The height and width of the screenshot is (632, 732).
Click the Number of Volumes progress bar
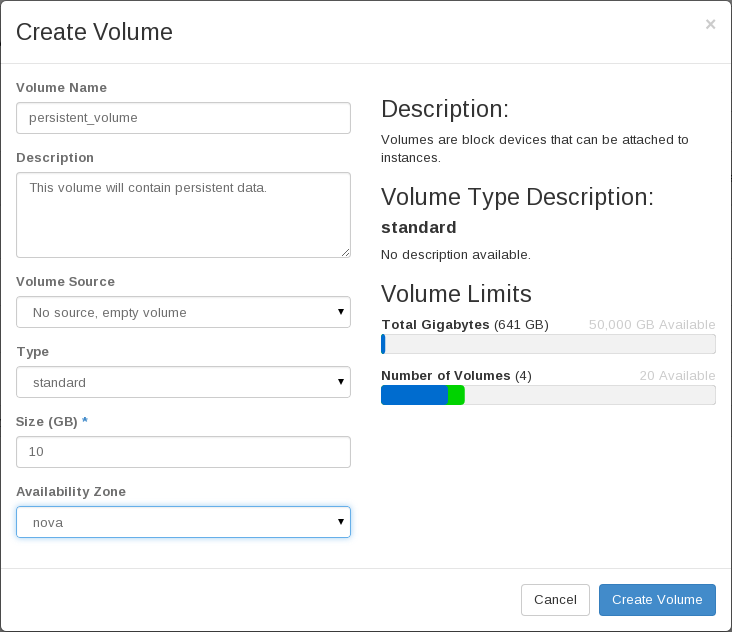[548, 395]
